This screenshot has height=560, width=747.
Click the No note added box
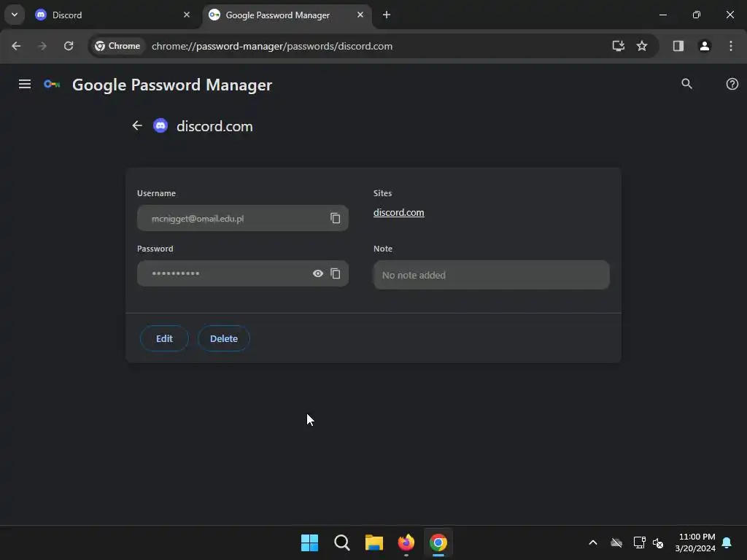point(491,275)
